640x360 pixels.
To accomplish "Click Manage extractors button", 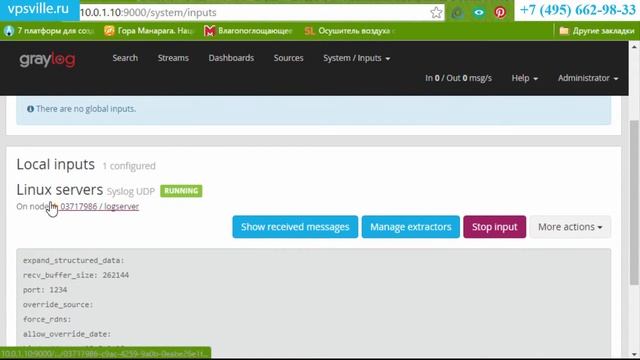I will coord(411,227).
